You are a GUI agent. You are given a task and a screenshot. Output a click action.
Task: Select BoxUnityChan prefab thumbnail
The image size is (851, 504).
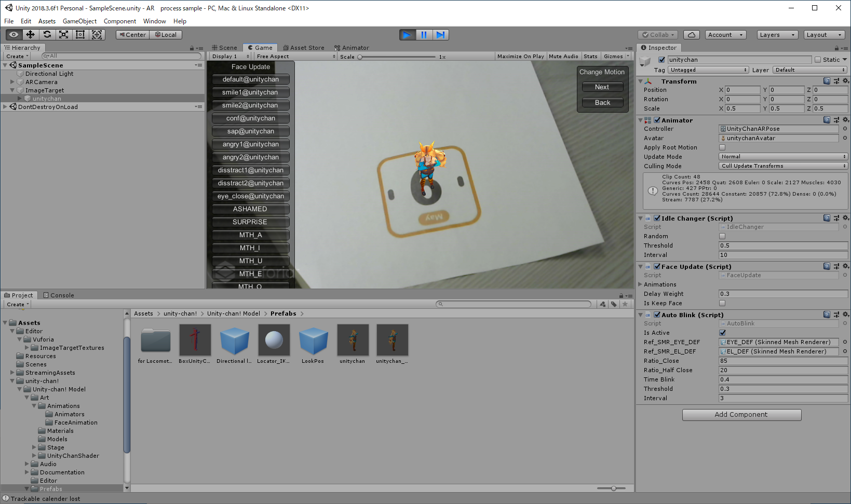(195, 340)
